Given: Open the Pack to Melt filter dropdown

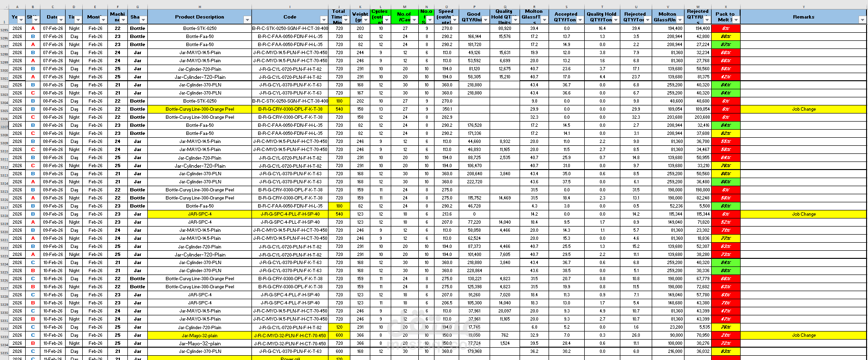Looking at the screenshot, I should tap(736, 20).
